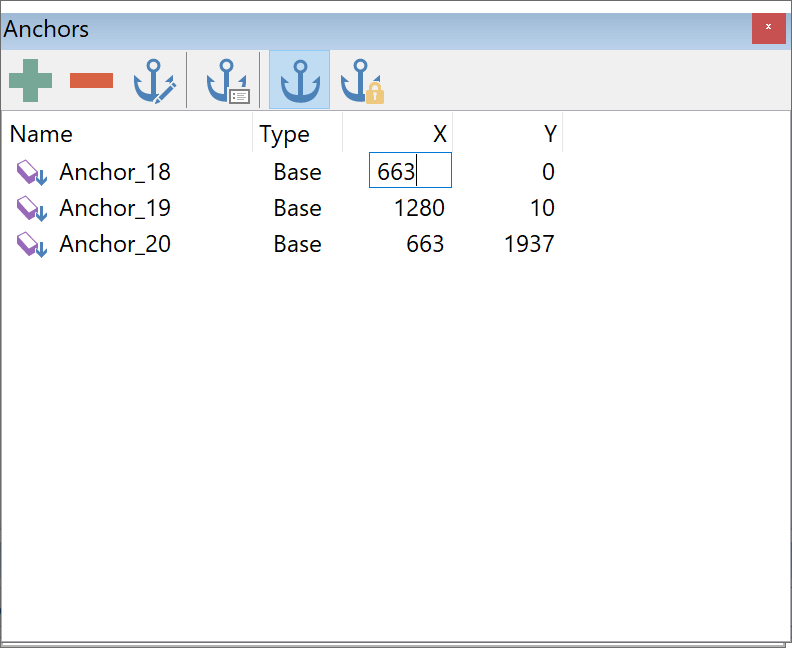Click the Anchor_19 row icon

pos(31,208)
